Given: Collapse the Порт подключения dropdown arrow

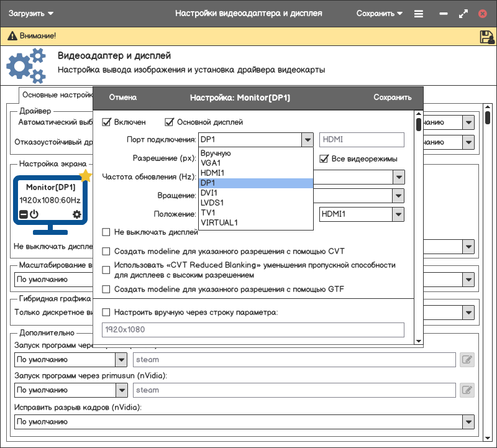Looking at the screenshot, I should [307, 140].
